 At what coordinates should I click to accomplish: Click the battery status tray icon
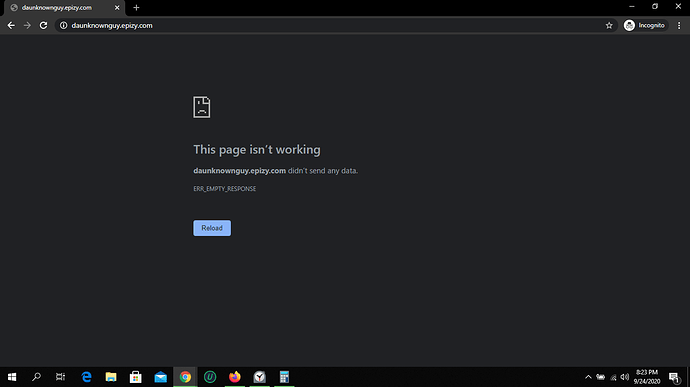[600, 377]
